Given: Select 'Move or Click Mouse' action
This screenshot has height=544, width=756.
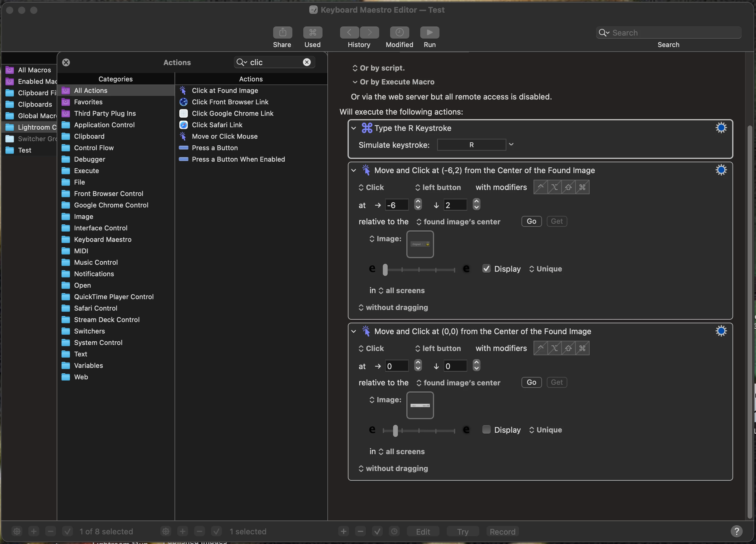Looking at the screenshot, I should pyautogui.click(x=224, y=136).
